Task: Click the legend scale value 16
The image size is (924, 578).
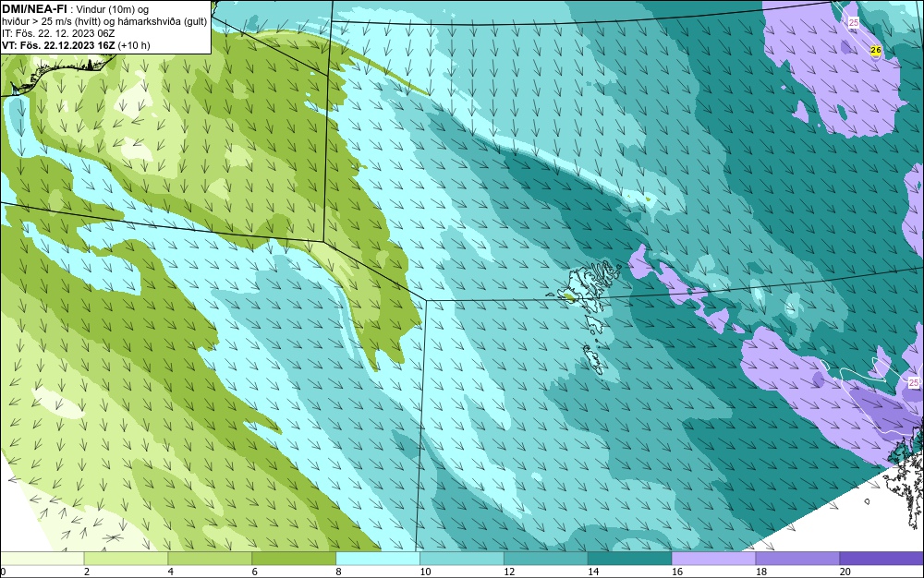Action: pos(677,572)
